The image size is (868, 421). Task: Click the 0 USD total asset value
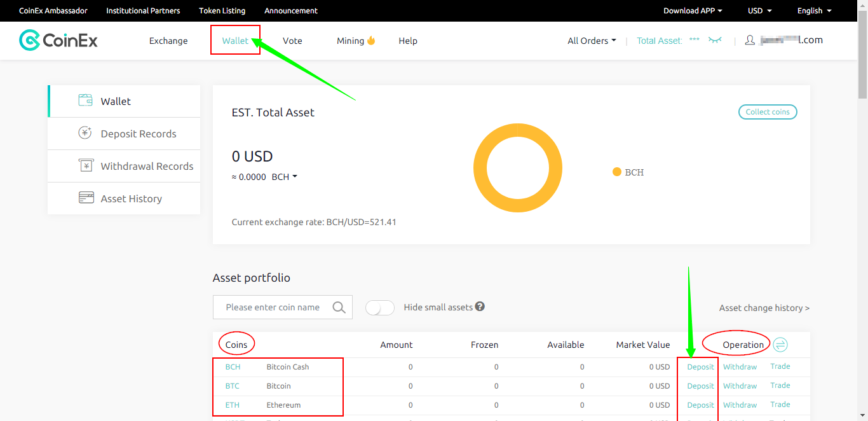(252, 156)
